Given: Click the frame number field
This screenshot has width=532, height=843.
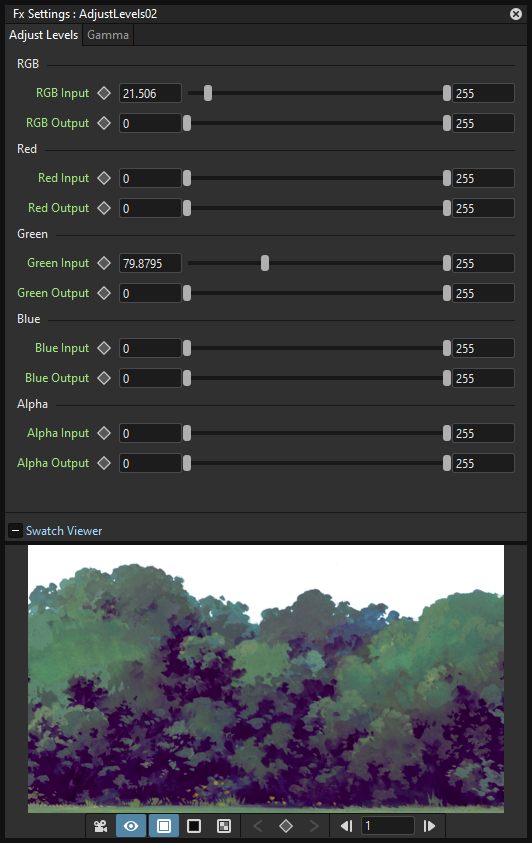Looking at the screenshot, I should [x=388, y=826].
